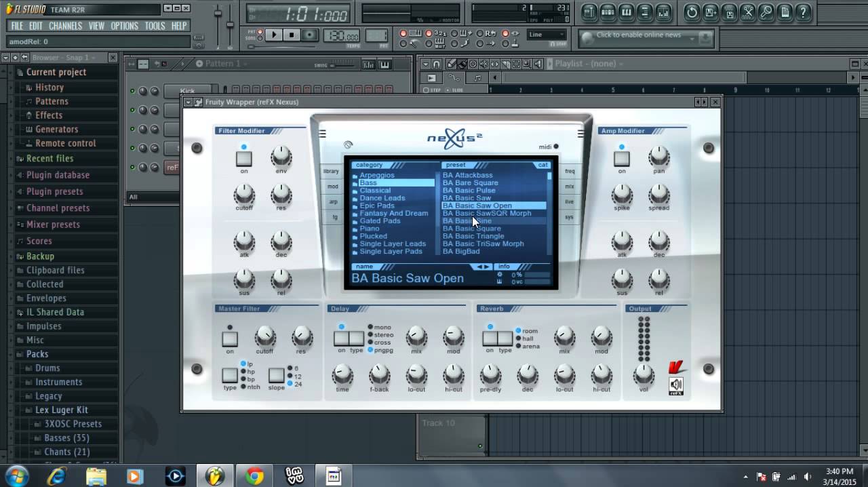This screenshot has width=868, height=487.
Task: Open the mixer view icon
Action: pos(664,12)
